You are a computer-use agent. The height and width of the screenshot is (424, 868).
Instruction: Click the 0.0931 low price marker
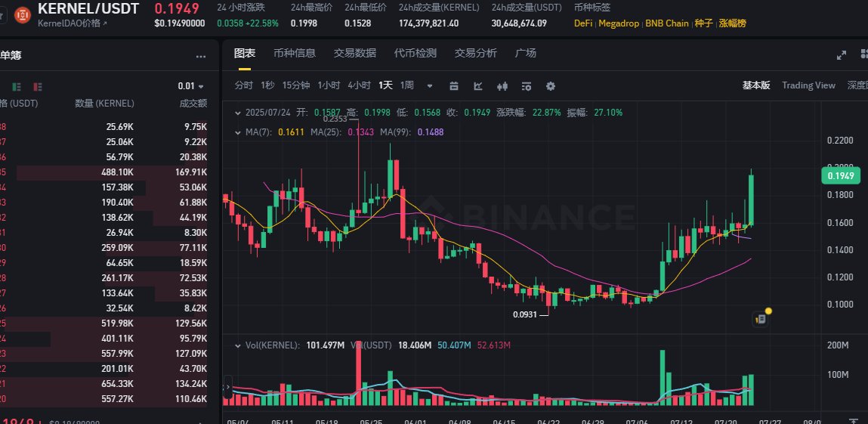pos(524,314)
